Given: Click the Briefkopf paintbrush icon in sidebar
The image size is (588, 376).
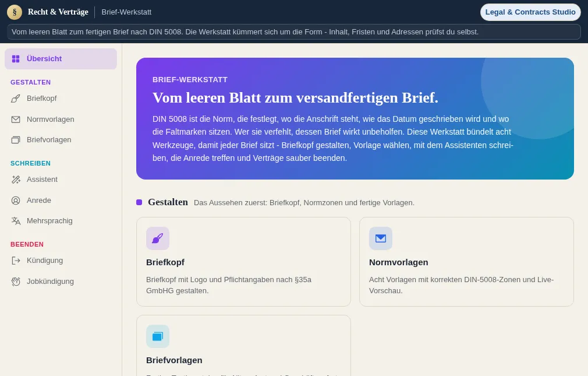Looking at the screenshot, I should (15, 99).
